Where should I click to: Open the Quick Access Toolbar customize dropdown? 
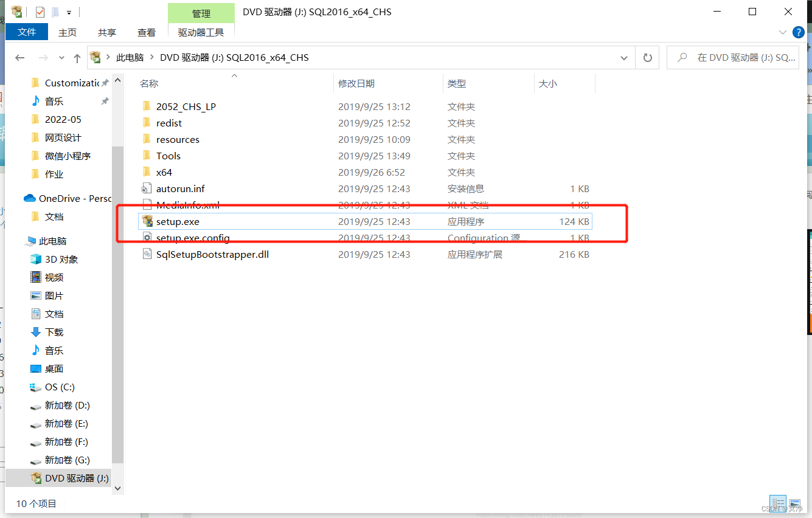point(69,12)
